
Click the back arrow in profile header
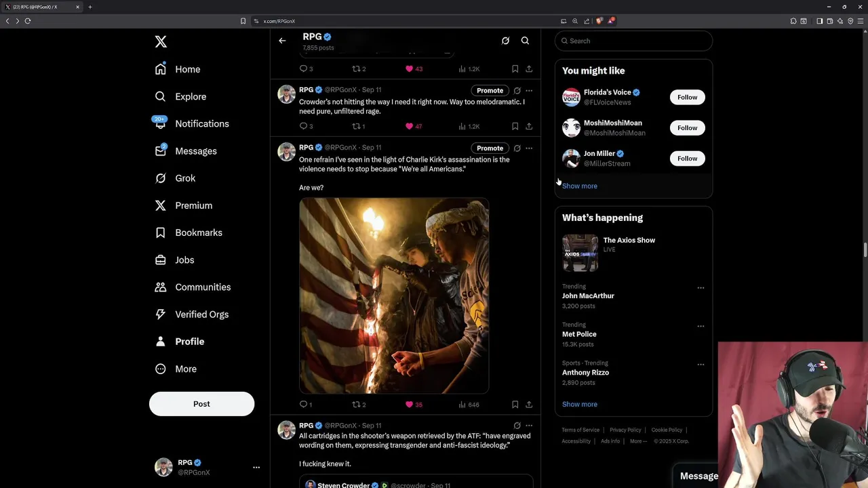coord(282,41)
